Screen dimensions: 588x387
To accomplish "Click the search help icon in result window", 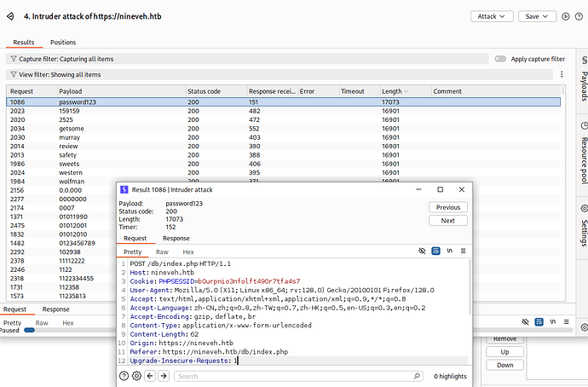I will click(124, 376).
